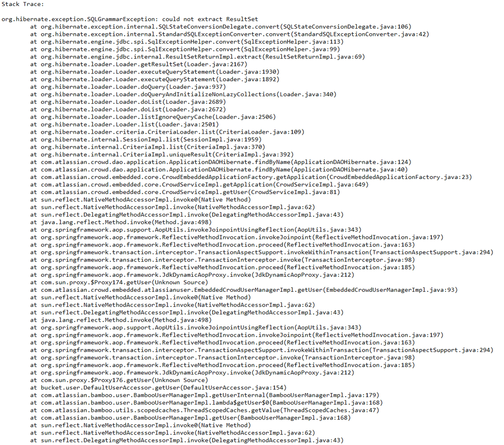The height and width of the screenshot is (445, 504).
Task: Click the BambooUserManagerImpl.getUserInternal line
Action: coord(205,395)
